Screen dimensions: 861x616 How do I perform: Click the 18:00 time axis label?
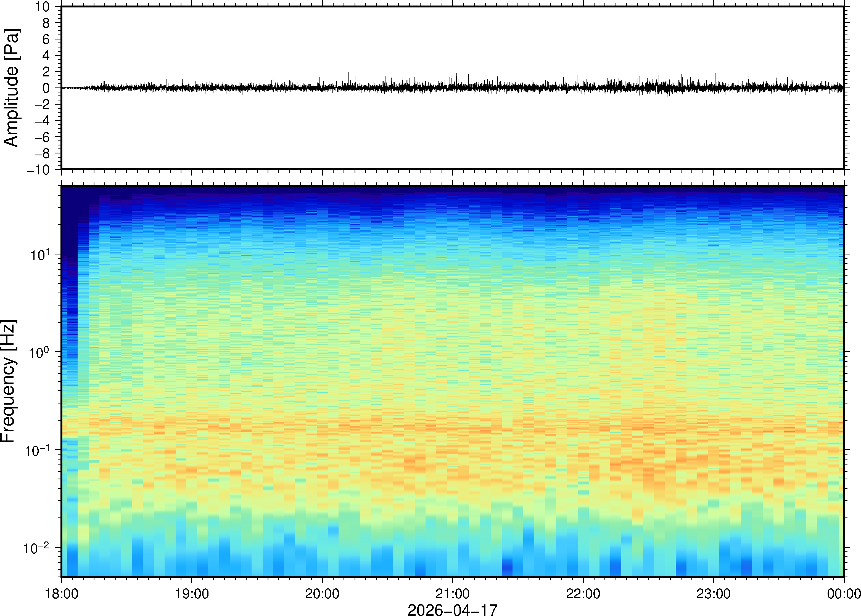(x=62, y=594)
